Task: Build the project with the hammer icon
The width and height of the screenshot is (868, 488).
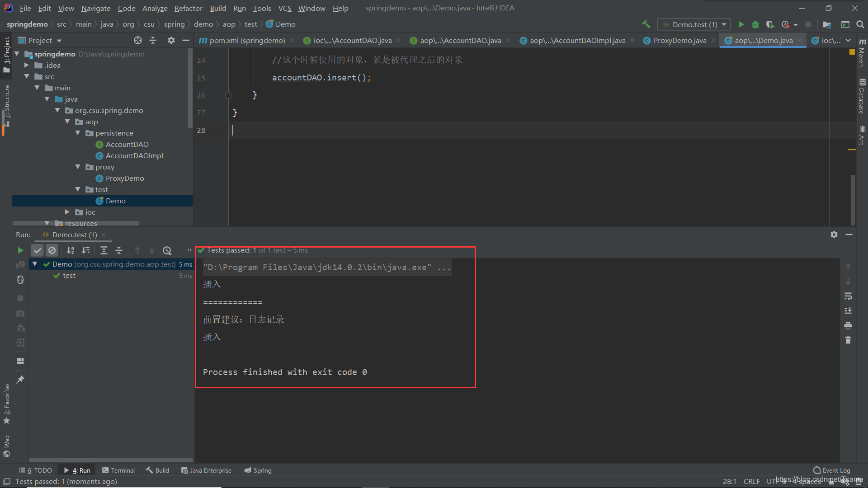Action: click(x=646, y=24)
